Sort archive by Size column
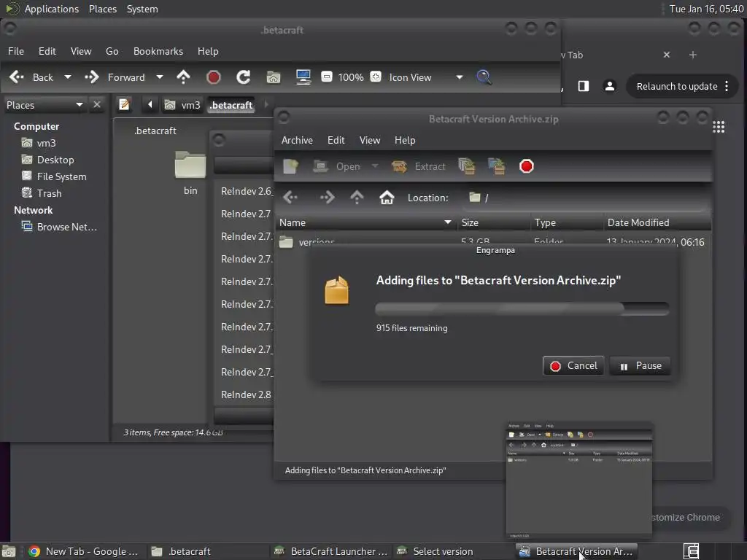 [494, 222]
